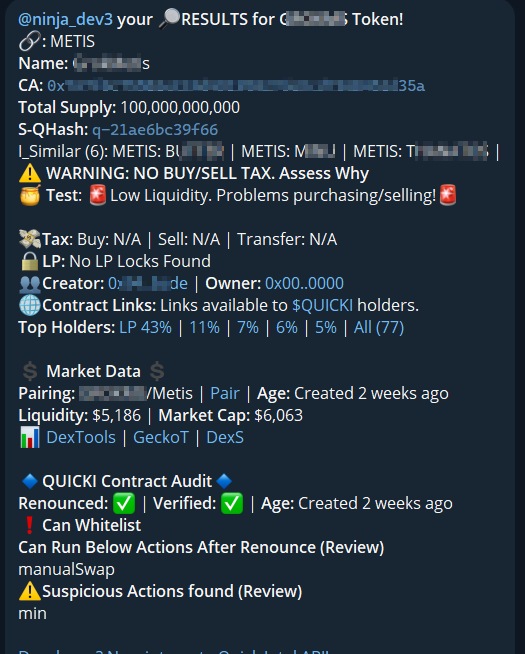Click the globe Contract Links icon

(x=30, y=305)
